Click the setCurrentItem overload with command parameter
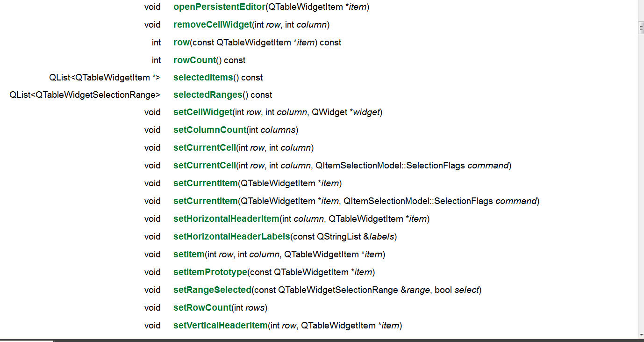Screen dimensions: 644x342 click(x=205, y=201)
